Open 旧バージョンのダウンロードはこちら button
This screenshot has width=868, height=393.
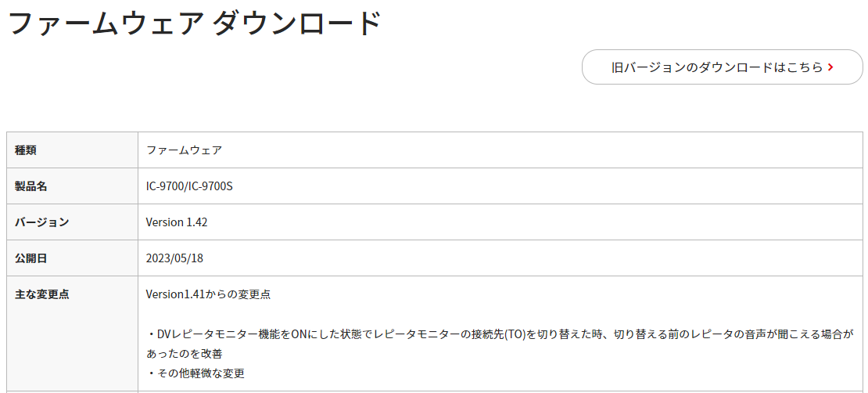pos(723,67)
